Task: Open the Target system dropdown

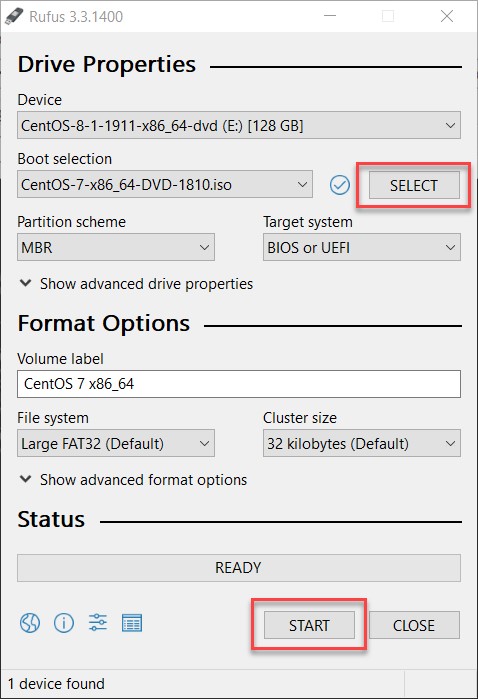Action: [362, 247]
